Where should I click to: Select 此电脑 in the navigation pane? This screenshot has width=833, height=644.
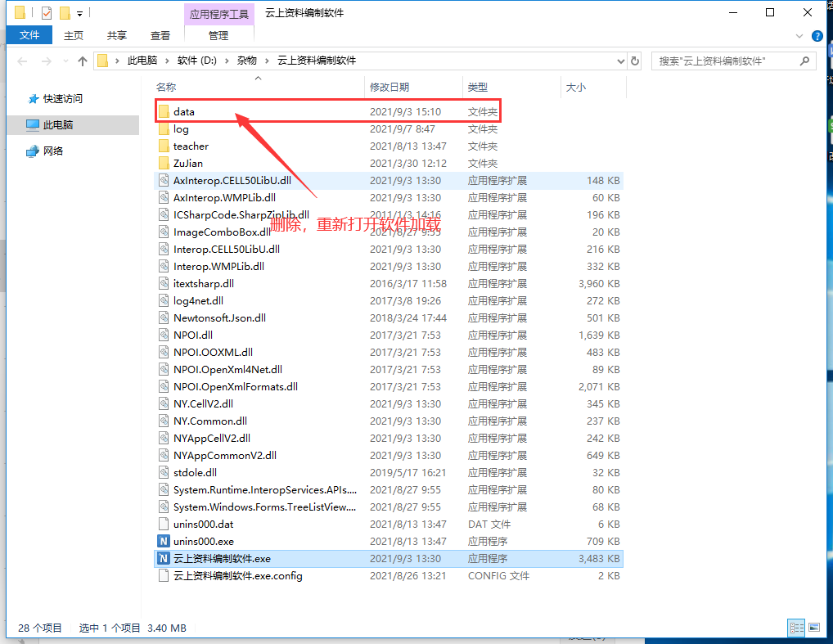(x=58, y=124)
